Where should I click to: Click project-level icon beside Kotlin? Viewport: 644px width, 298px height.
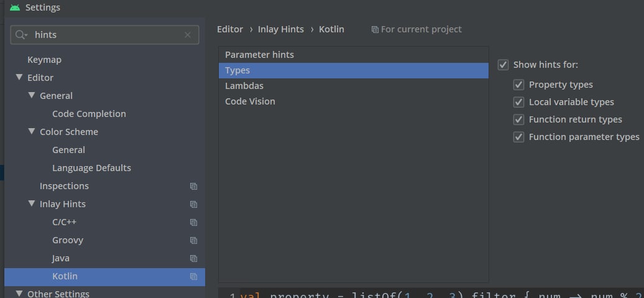coord(193,276)
